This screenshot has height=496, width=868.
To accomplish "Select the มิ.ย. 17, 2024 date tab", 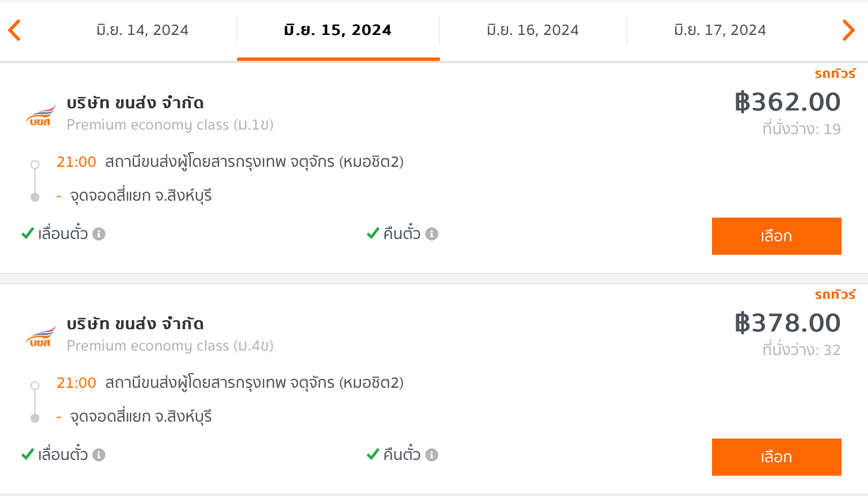I will tap(720, 30).
